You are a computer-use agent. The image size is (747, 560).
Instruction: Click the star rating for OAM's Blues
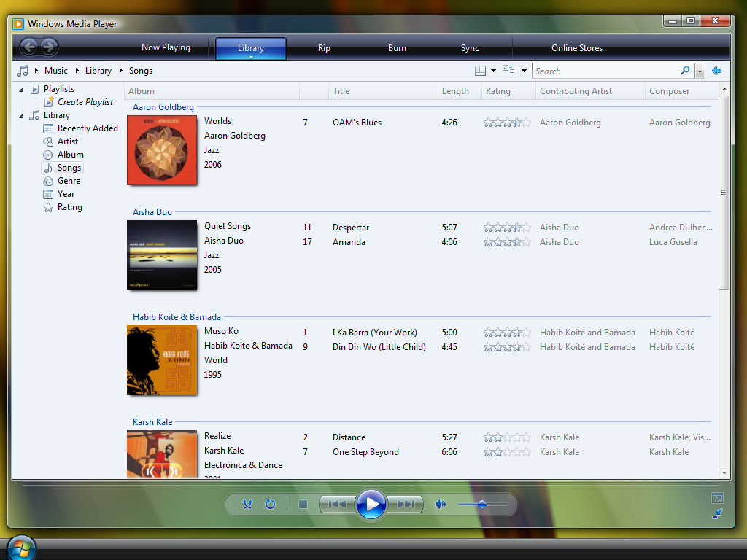(507, 122)
